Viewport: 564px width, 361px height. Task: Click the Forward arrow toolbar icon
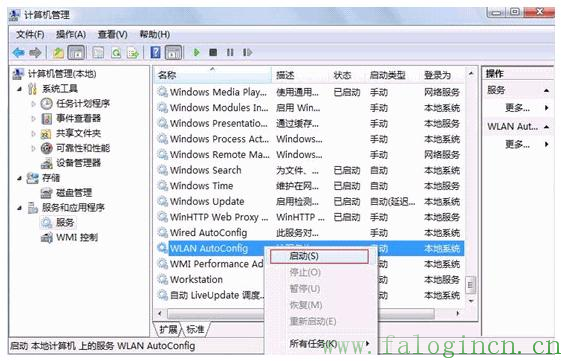[x=35, y=53]
